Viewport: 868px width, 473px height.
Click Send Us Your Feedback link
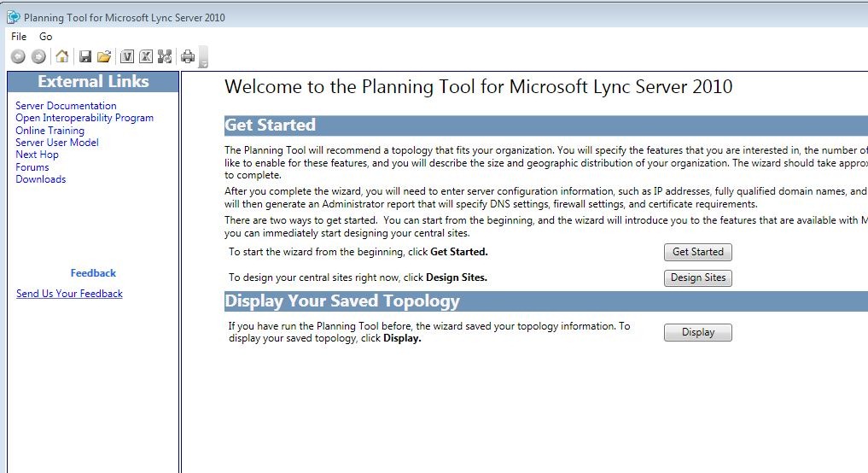pyautogui.click(x=69, y=294)
